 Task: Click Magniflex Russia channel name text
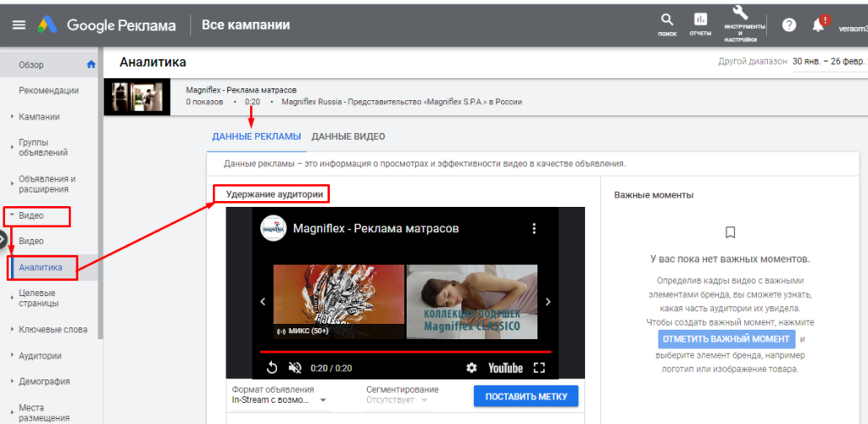402,102
